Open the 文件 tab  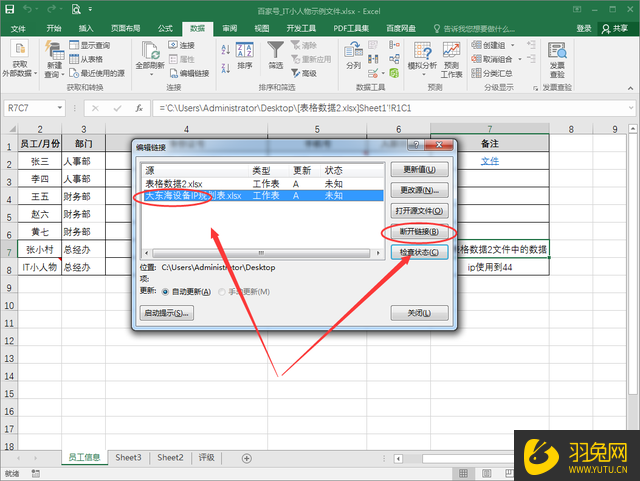[18, 29]
